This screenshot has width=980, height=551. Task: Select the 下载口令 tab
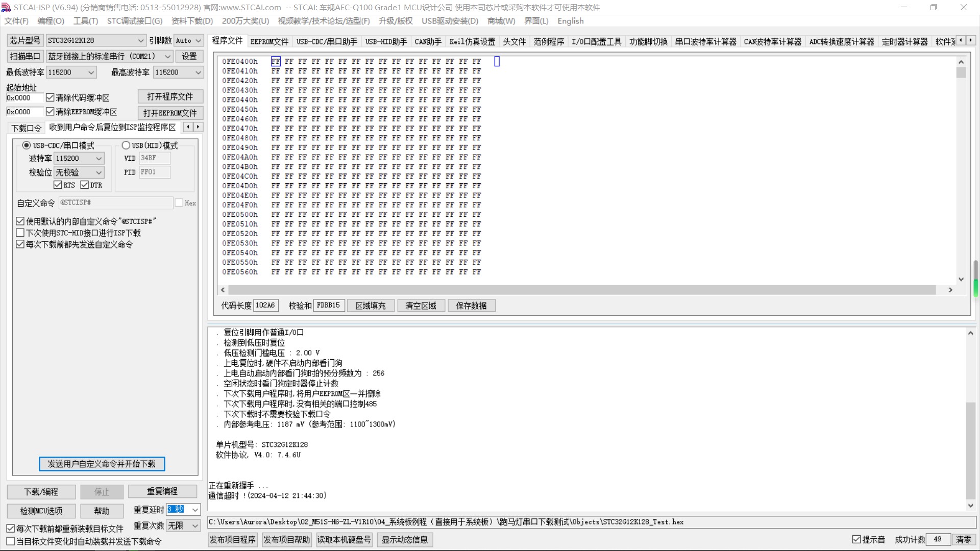pyautogui.click(x=27, y=128)
